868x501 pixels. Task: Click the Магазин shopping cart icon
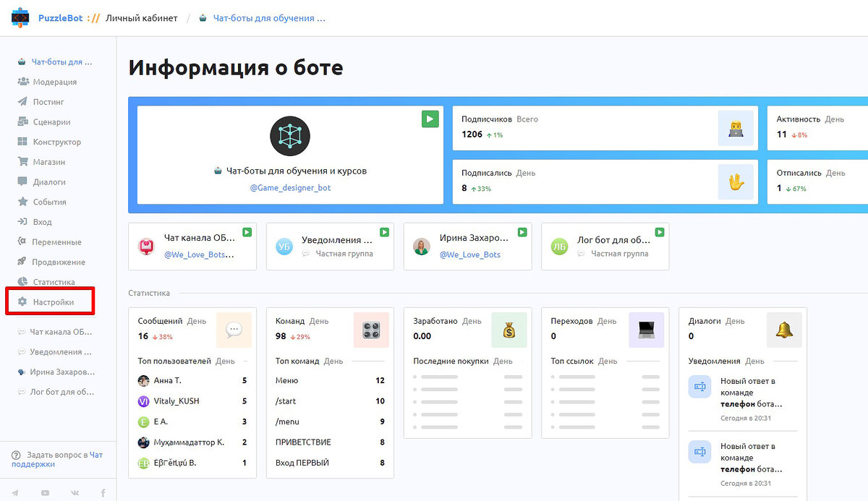pyautogui.click(x=22, y=162)
